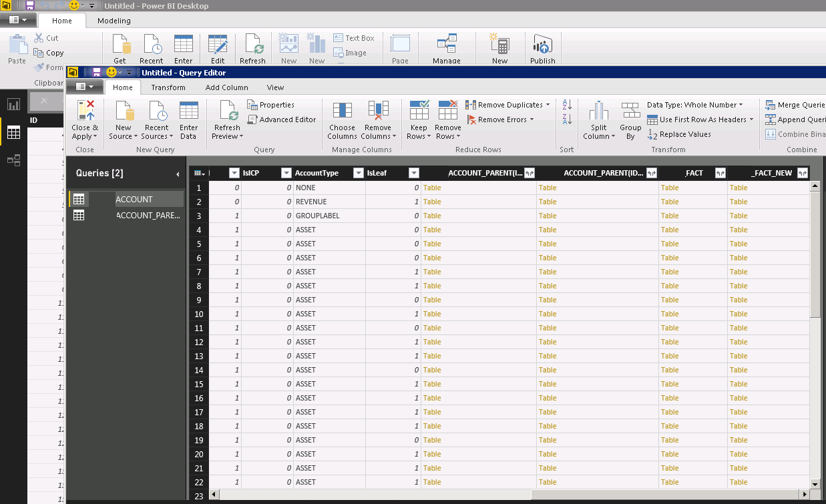Open View tab in Query Editor
Image resolution: width=826 pixels, height=504 pixels.
(275, 87)
